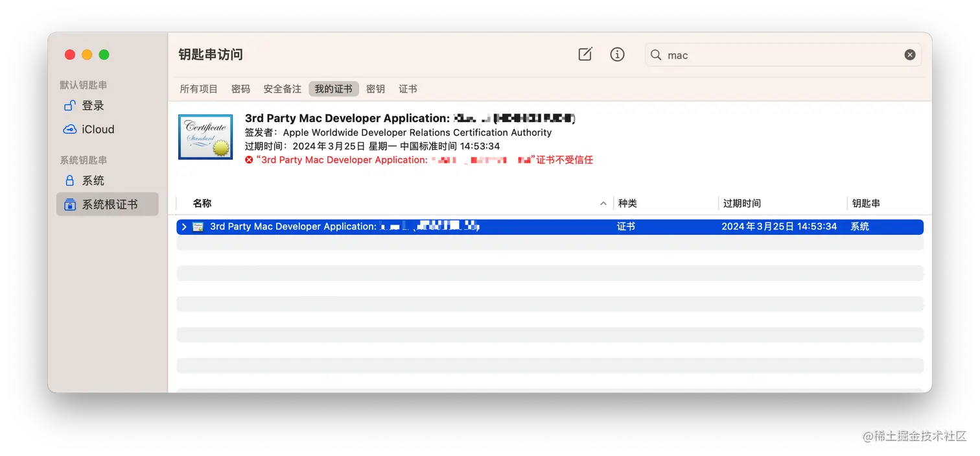Viewport: 980px width, 456px height.
Task: Click the 过期时间 星期一 中国标准时间 line
Action: tap(372, 146)
